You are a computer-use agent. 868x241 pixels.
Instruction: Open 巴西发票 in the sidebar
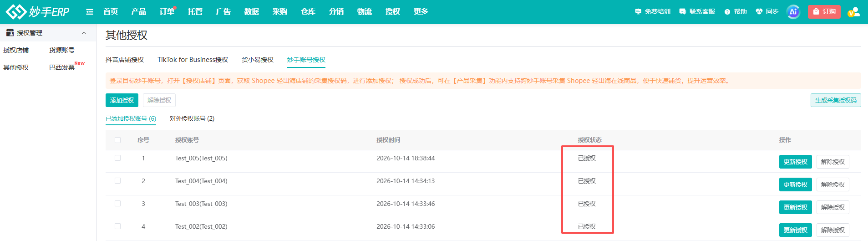62,67
